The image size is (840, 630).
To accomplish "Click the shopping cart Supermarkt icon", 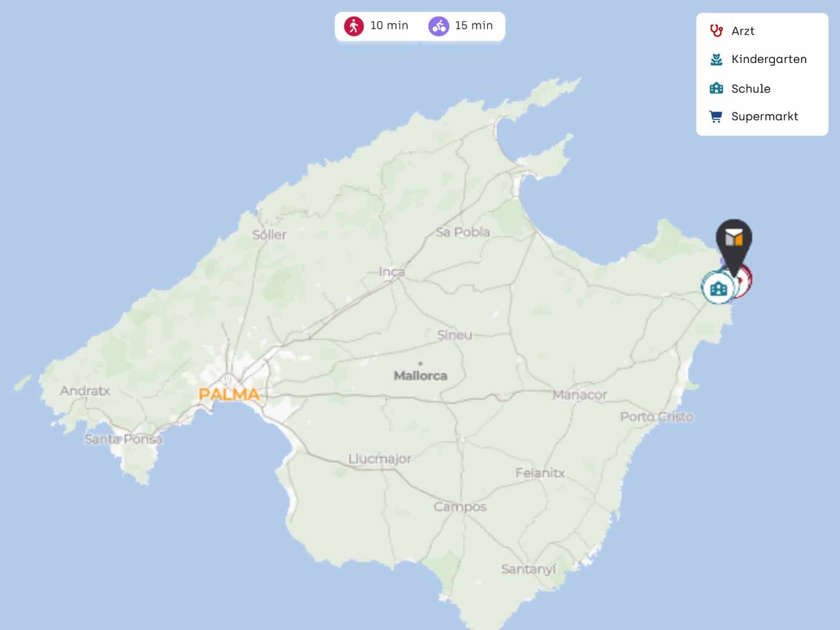I will (x=716, y=117).
